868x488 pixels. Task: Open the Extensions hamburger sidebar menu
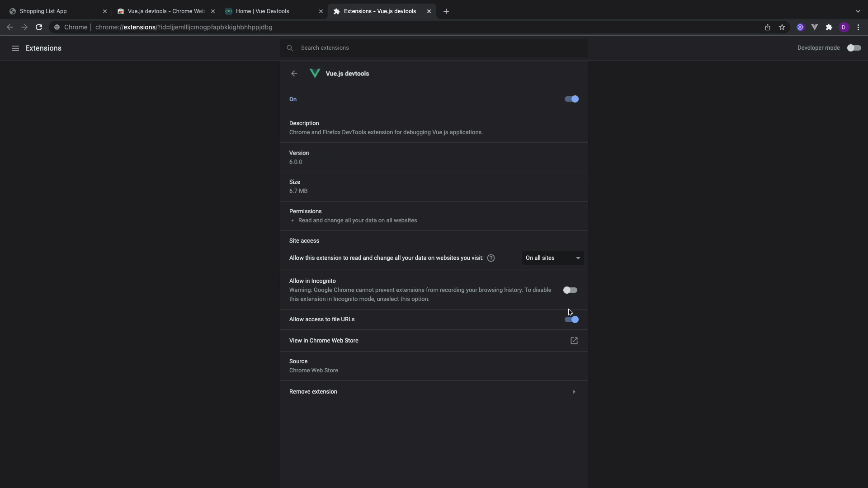pos(15,48)
